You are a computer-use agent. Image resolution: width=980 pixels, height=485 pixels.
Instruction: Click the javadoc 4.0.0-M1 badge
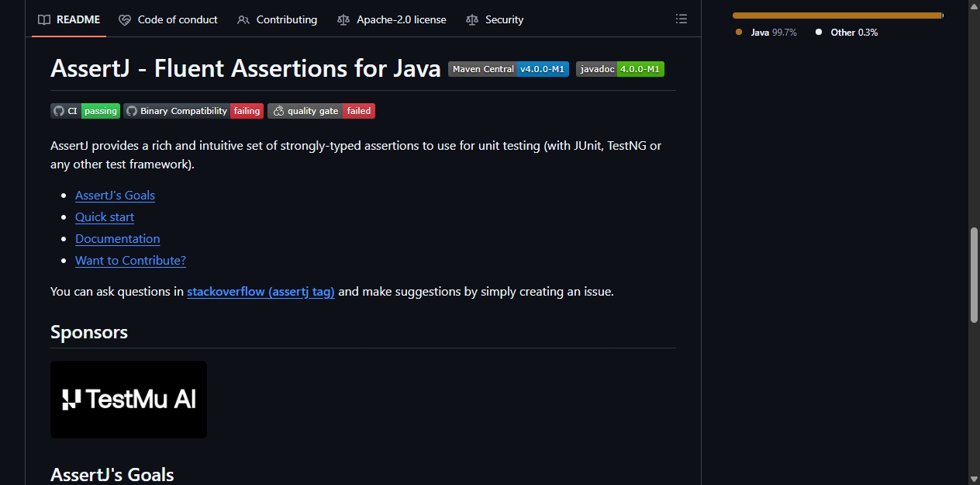click(620, 69)
